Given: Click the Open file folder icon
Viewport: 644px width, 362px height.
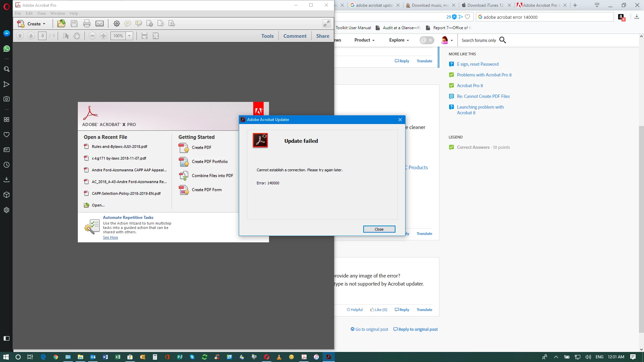Looking at the screenshot, I should coord(61,23).
